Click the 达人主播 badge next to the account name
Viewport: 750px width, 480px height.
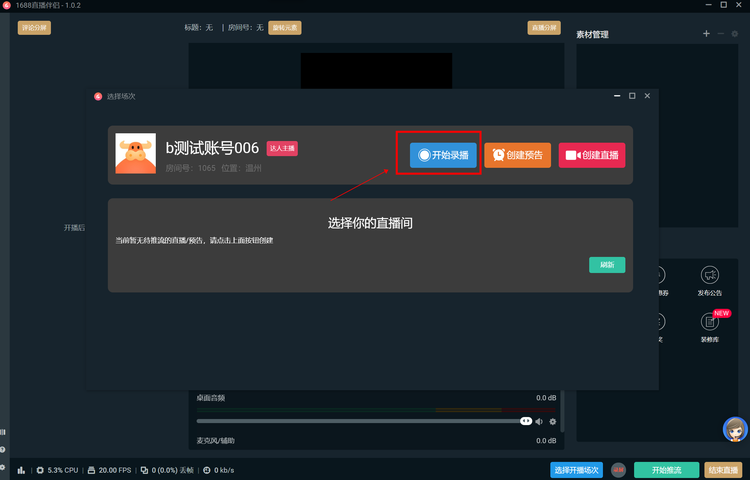point(282,149)
